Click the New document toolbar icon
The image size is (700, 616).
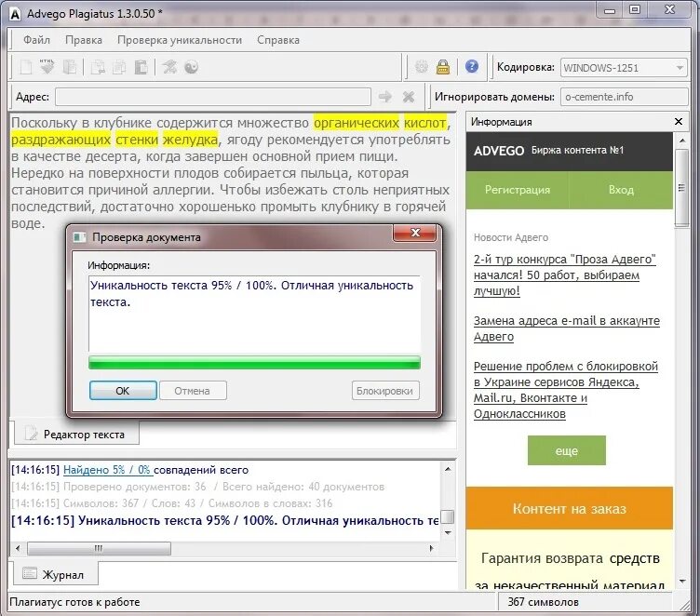[26, 67]
